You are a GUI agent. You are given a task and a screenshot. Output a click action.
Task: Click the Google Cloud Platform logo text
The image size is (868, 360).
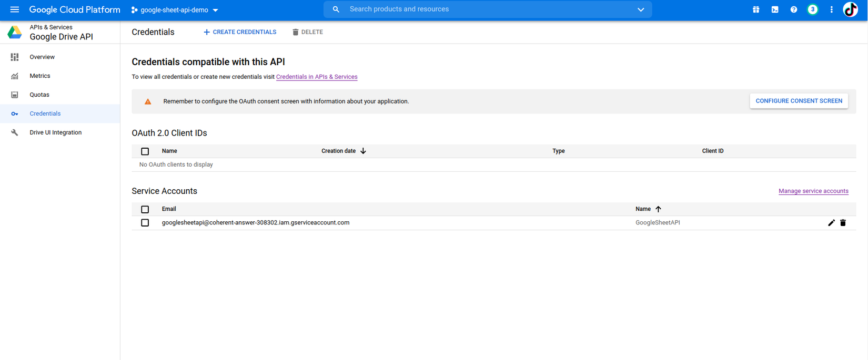(75, 9)
